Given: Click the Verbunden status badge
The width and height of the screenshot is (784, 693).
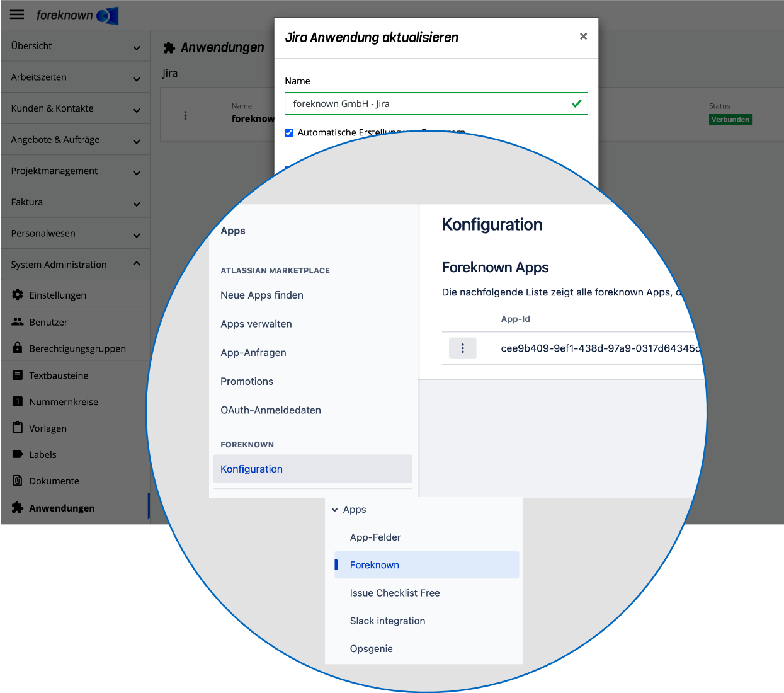Looking at the screenshot, I should click(x=730, y=119).
